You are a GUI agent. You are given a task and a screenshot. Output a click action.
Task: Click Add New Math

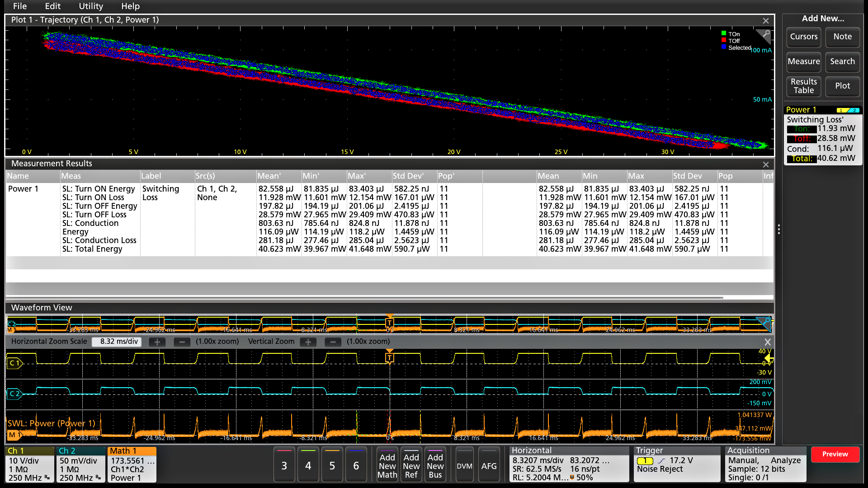(x=387, y=465)
